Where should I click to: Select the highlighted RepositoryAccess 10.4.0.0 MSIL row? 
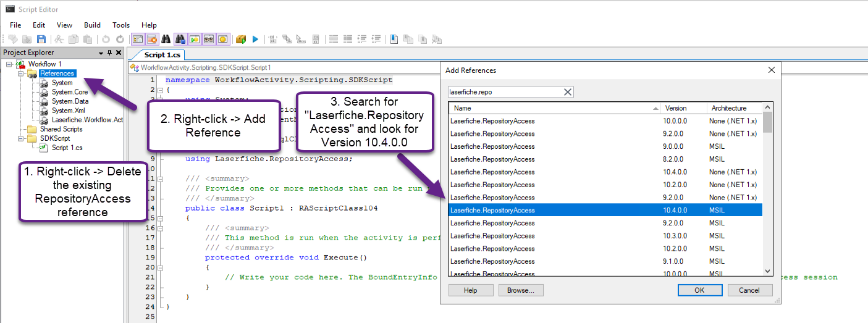[x=605, y=211]
